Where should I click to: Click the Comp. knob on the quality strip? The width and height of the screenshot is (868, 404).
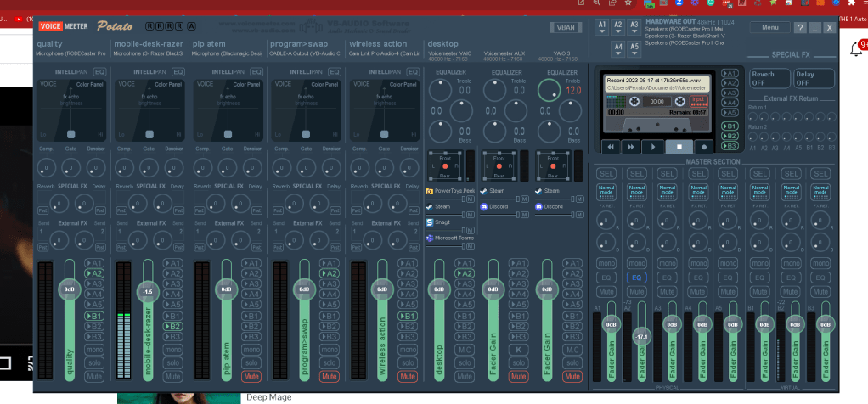tap(47, 168)
